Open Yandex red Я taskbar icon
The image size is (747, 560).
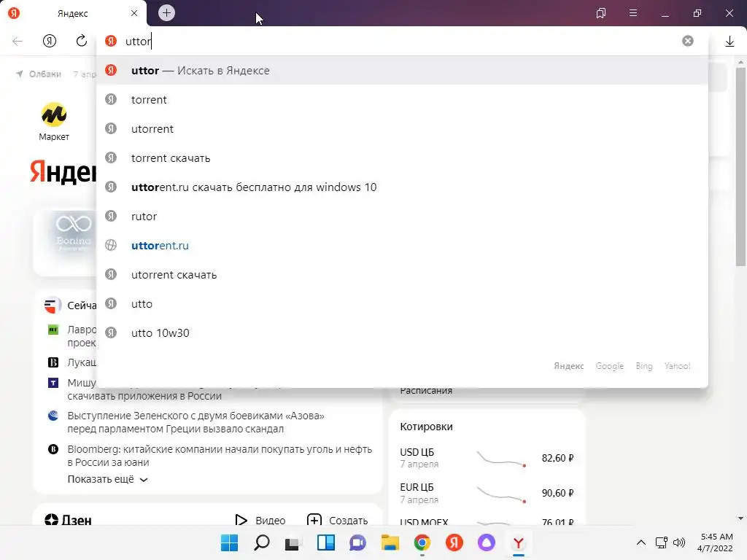[454, 542]
